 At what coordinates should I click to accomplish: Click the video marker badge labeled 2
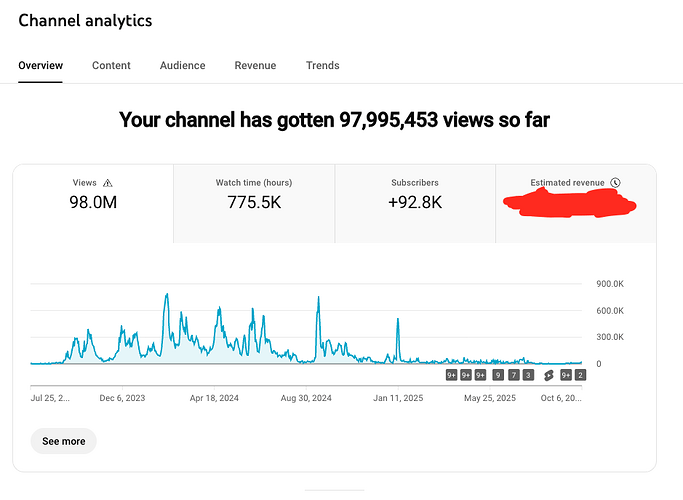coord(580,375)
